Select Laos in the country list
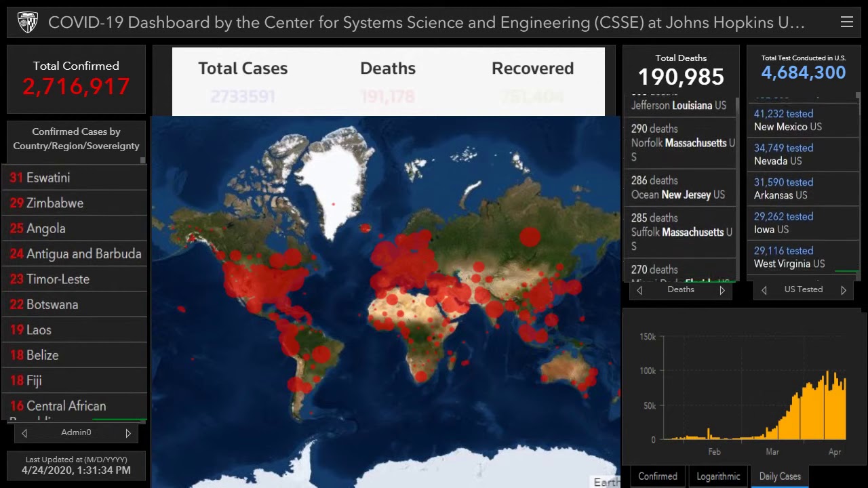 pyautogui.click(x=75, y=330)
